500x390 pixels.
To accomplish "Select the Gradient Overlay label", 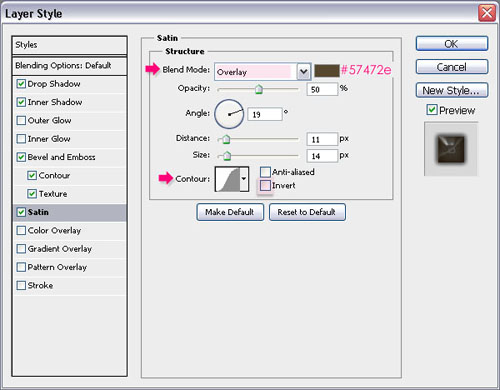I will pyautogui.click(x=60, y=249).
